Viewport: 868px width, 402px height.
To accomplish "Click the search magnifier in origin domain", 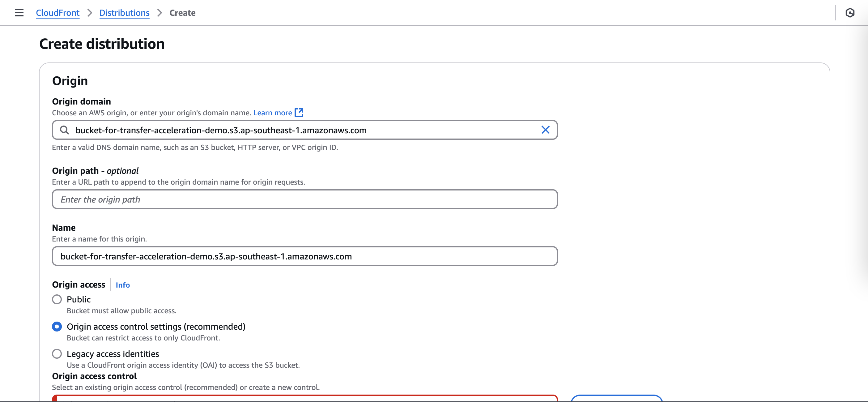I will (64, 130).
